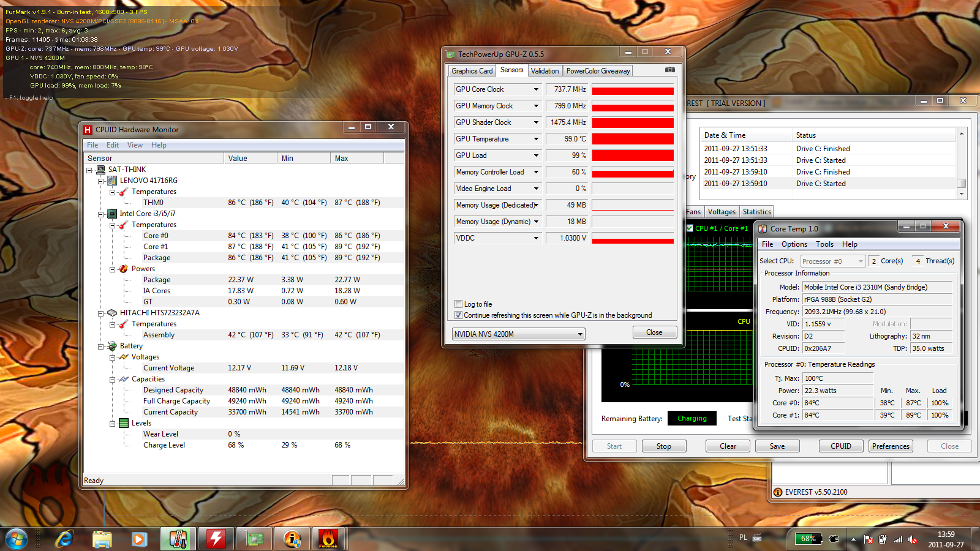
Task: Open the Windows Start menu orb
Action: [x=17, y=539]
